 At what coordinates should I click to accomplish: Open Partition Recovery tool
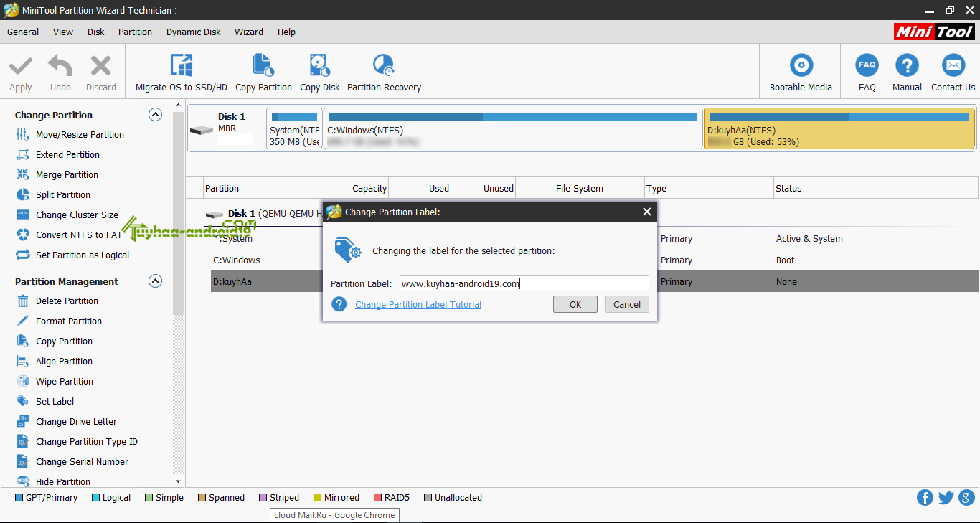coord(384,72)
